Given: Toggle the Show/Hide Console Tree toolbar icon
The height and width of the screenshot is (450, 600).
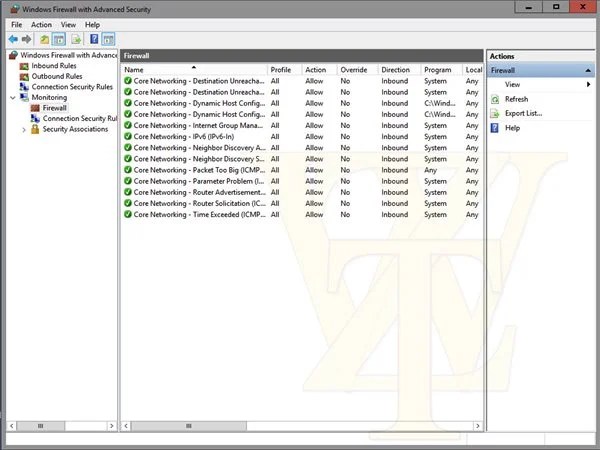Looking at the screenshot, I should (x=59, y=39).
